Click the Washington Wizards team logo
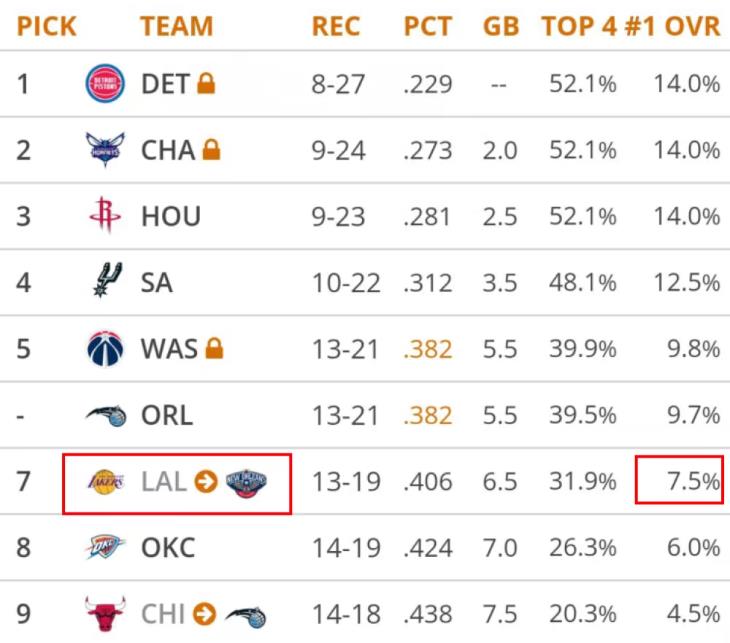 [105, 349]
